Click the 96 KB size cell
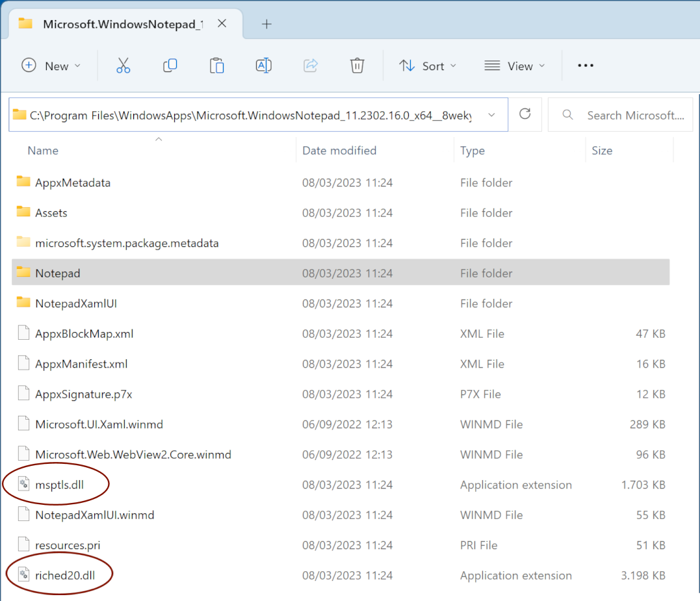Viewport: 700px width, 601px height. pyautogui.click(x=651, y=455)
